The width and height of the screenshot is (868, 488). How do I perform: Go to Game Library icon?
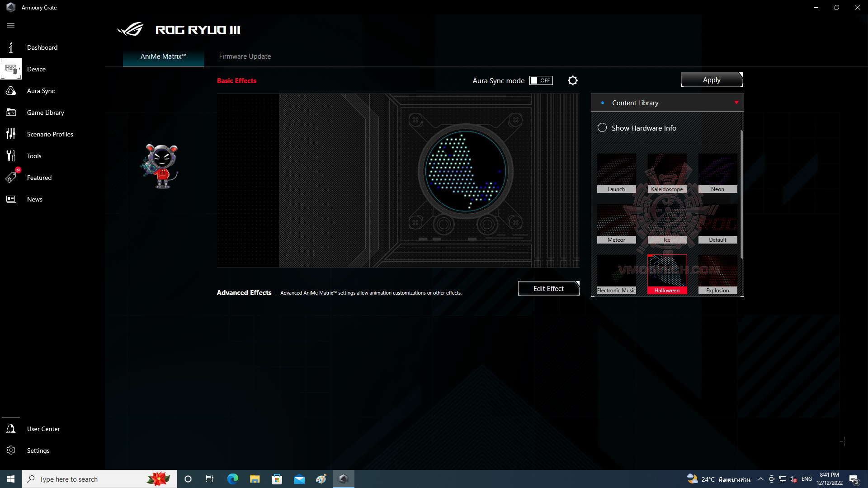tap(11, 113)
